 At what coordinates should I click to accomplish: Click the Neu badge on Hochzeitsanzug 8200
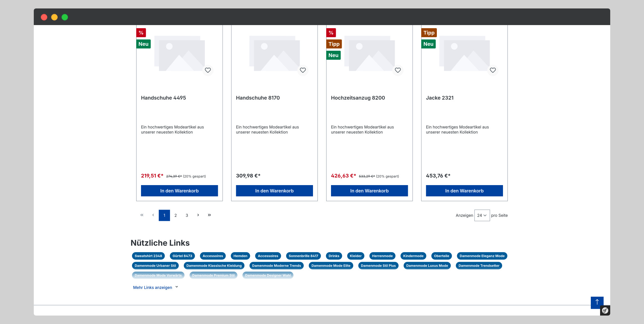pos(334,55)
